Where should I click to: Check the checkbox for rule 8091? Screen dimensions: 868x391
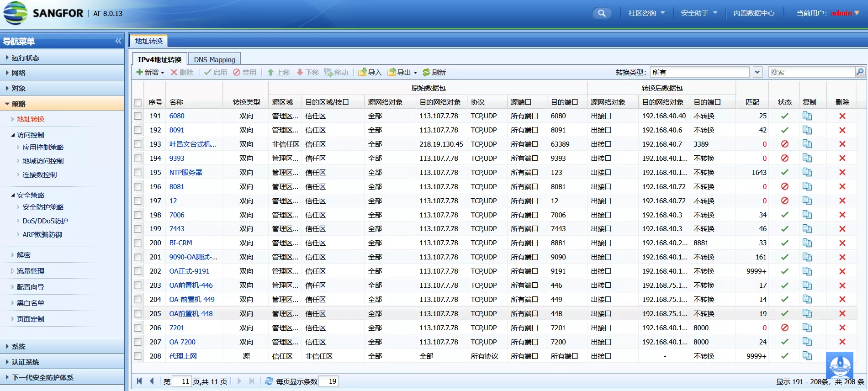point(138,130)
